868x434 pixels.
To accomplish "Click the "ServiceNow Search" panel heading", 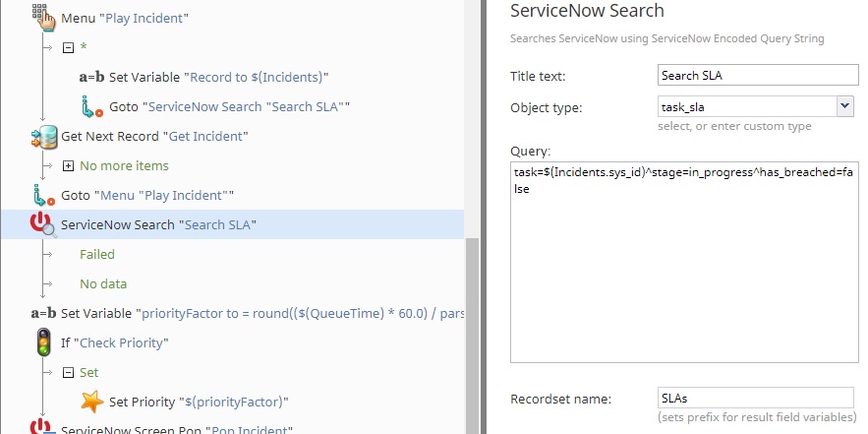I will tap(587, 11).
